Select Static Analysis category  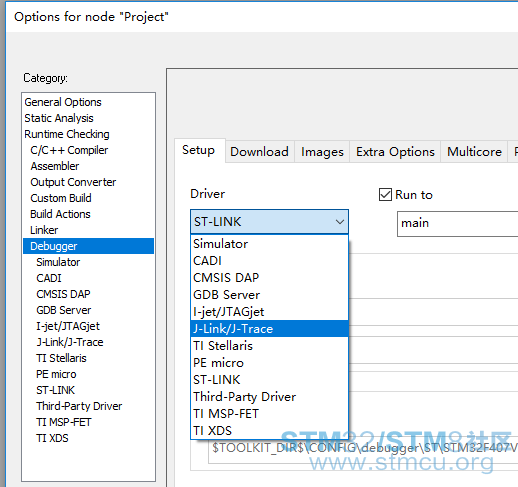pos(59,118)
